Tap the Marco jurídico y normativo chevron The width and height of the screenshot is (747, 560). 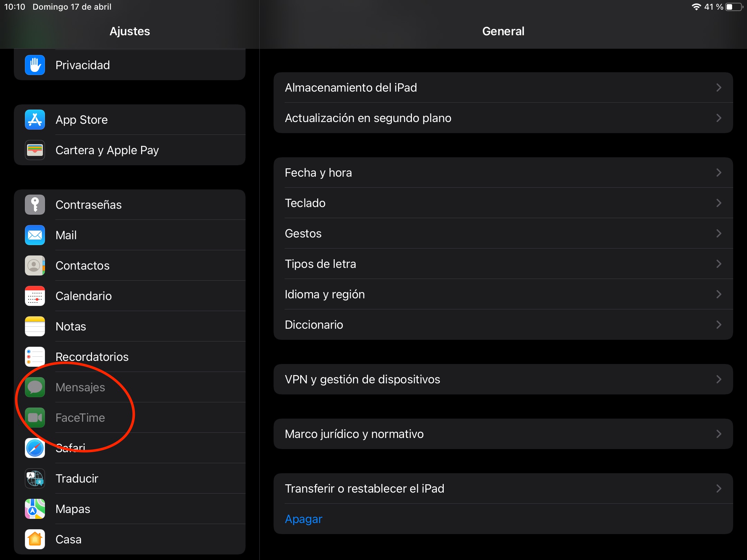719,434
